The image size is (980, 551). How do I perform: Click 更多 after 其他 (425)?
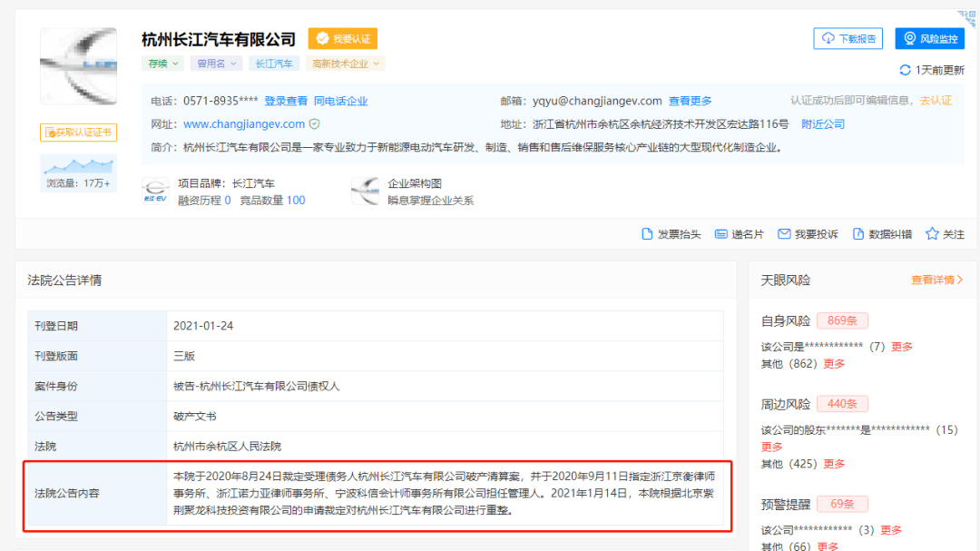click(834, 464)
